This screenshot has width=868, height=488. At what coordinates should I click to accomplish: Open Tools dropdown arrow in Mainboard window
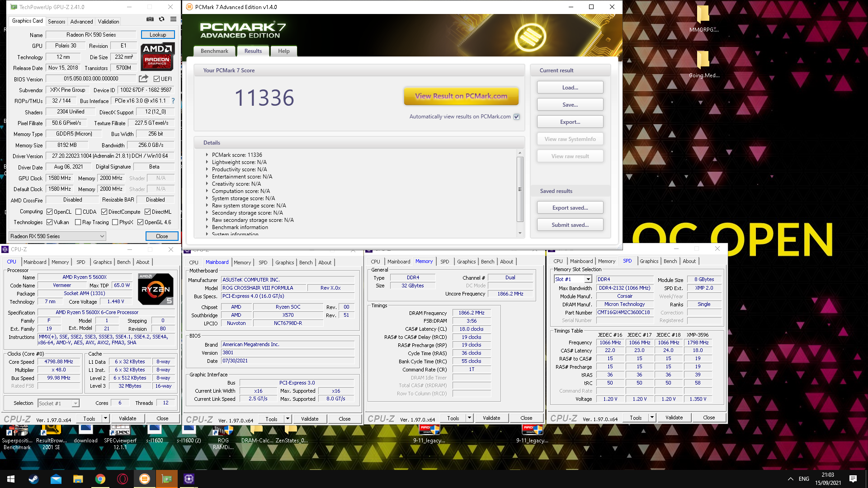288,419
